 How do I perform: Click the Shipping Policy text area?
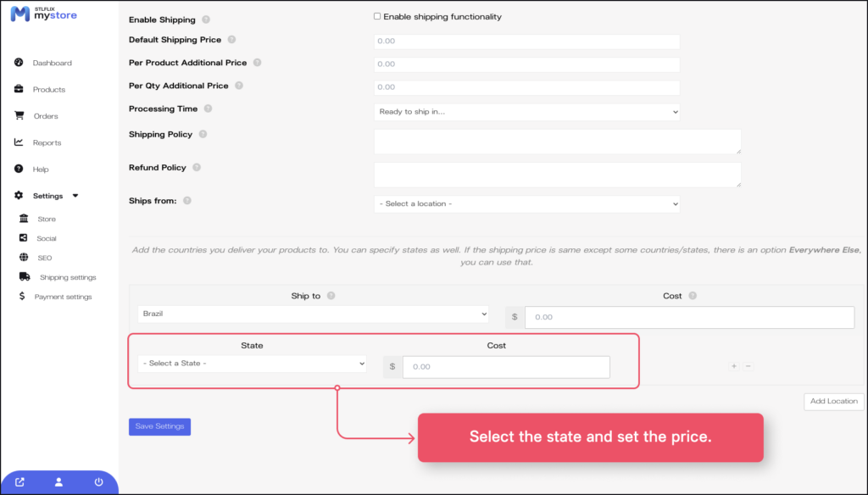(557, 142)
